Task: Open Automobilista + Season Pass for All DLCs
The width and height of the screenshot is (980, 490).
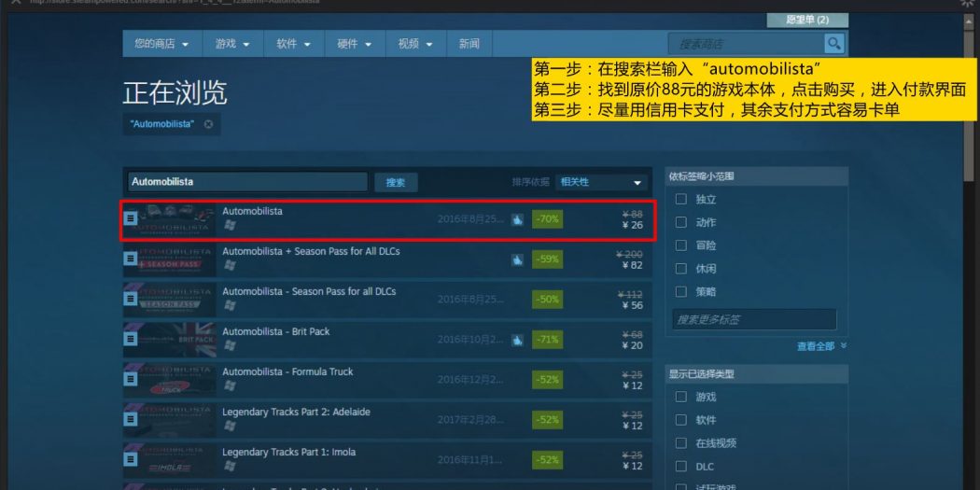Action: pos(311,251)
